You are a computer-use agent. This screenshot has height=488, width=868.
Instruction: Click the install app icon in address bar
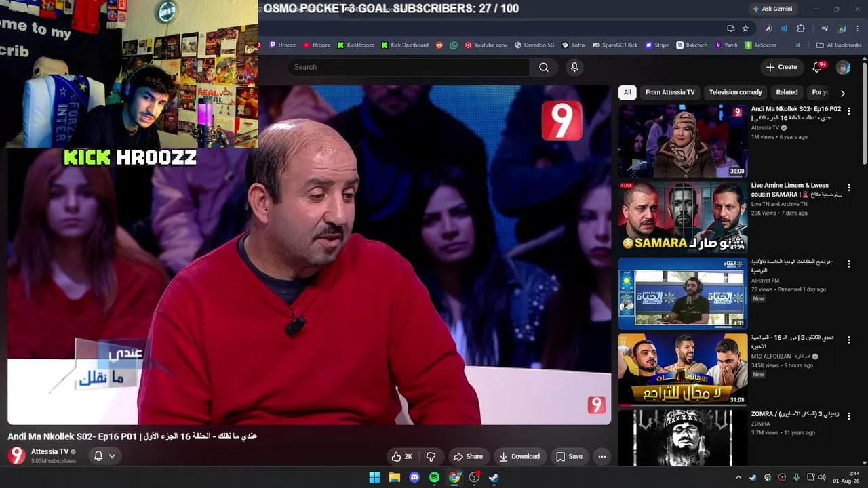coord(730,28)
